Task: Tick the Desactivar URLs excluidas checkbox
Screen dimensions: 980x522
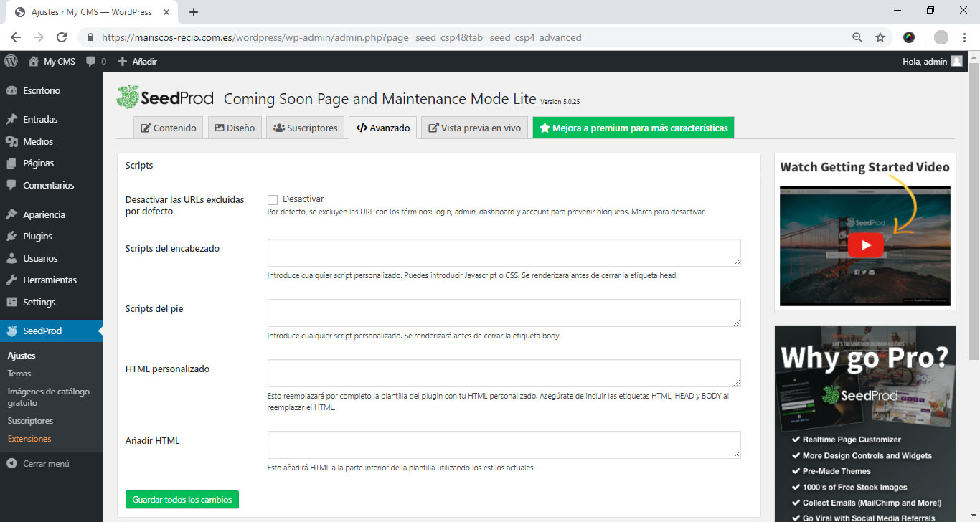Action: 273,199
